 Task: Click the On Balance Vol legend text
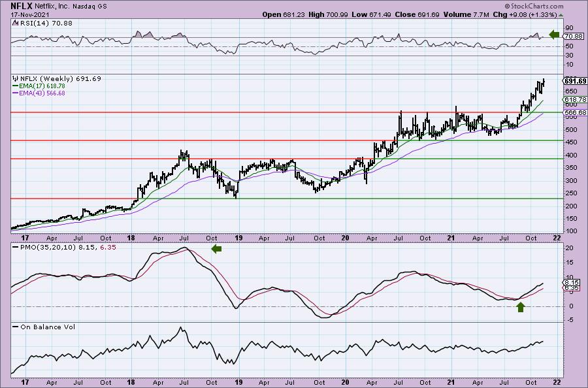(x=48, y=327)
